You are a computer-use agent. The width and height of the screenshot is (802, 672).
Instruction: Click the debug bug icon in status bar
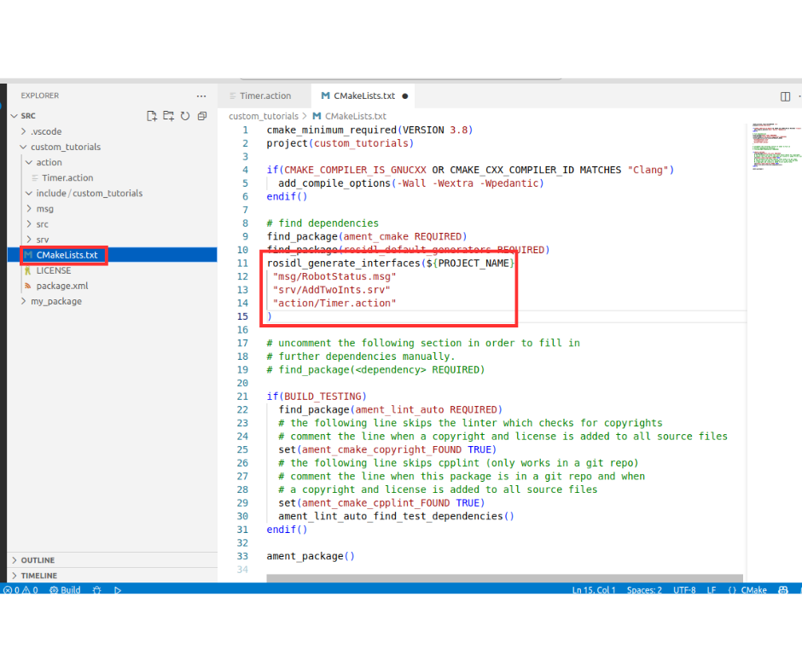pos(96,590)
